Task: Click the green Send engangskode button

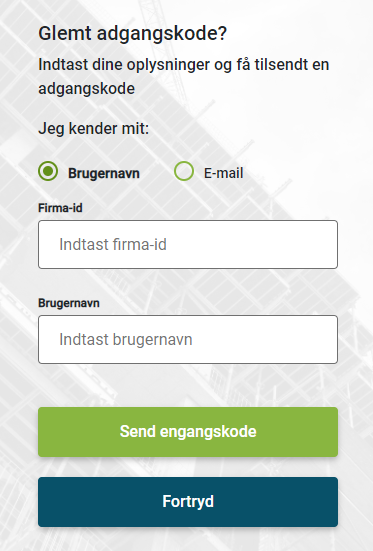Action: click(188, 432)
